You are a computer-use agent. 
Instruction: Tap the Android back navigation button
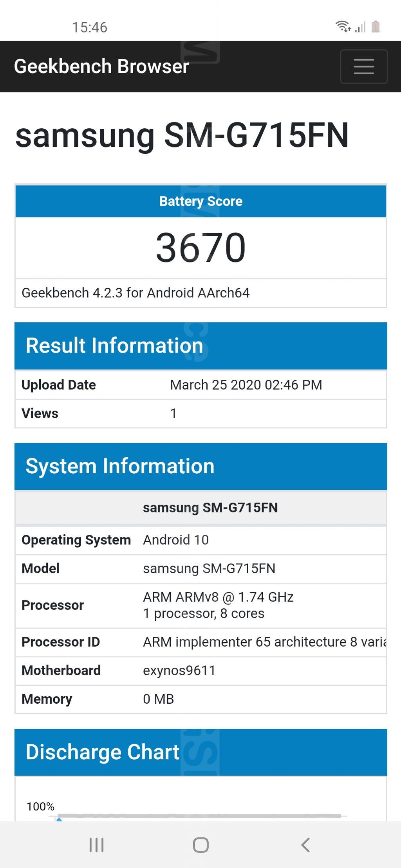point(305,845)
